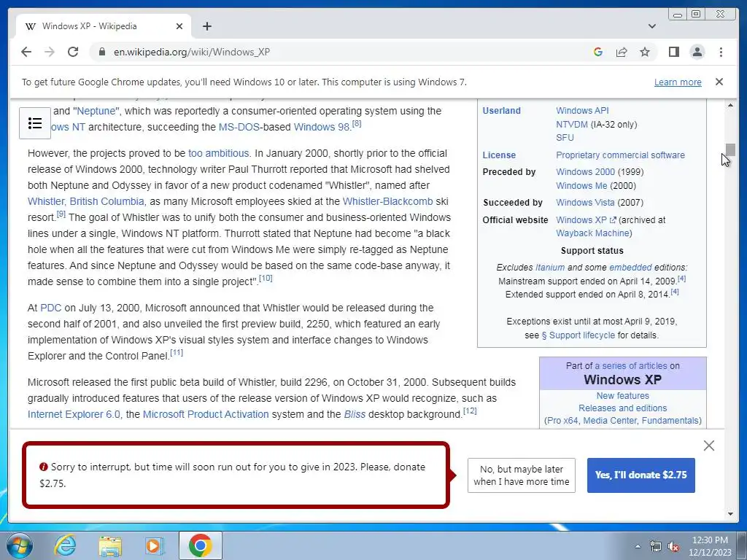Image resolution: width=747 pixels, height=560 pixels.
Task: Click the muted volume tray icon
Action: tap(673, 546)
